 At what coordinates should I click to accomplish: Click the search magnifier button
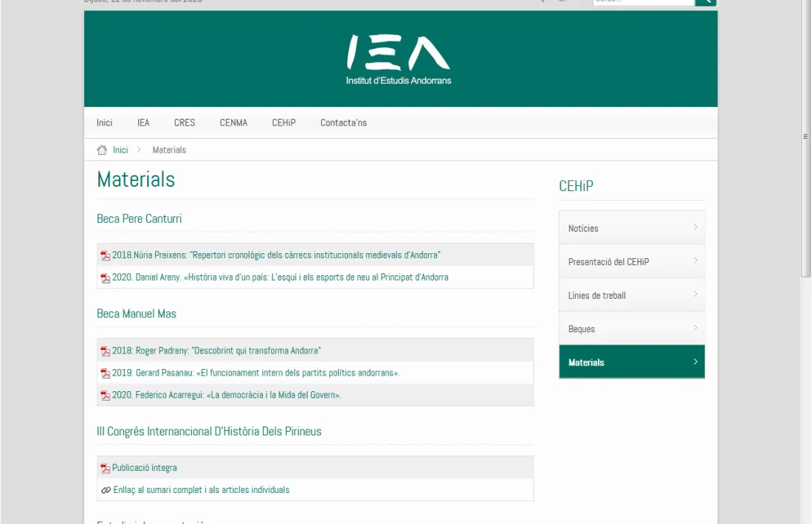point(705,3)
